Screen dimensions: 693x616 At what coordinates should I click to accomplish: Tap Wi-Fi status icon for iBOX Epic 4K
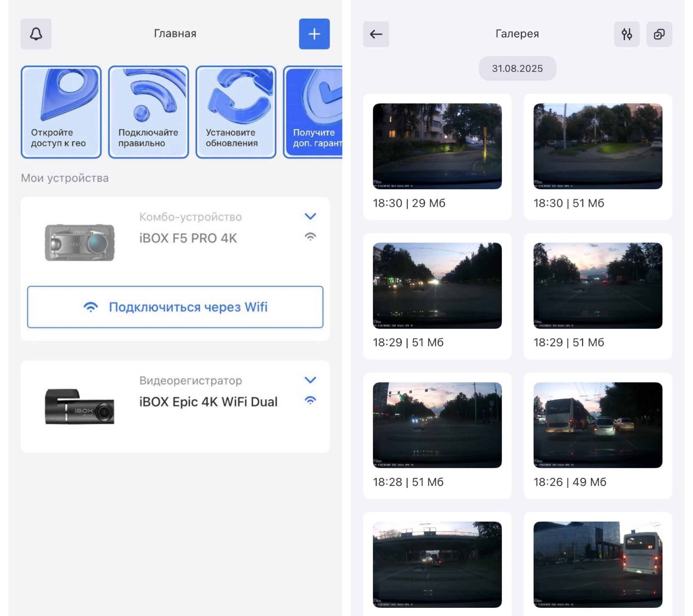[x=310, y=400]
